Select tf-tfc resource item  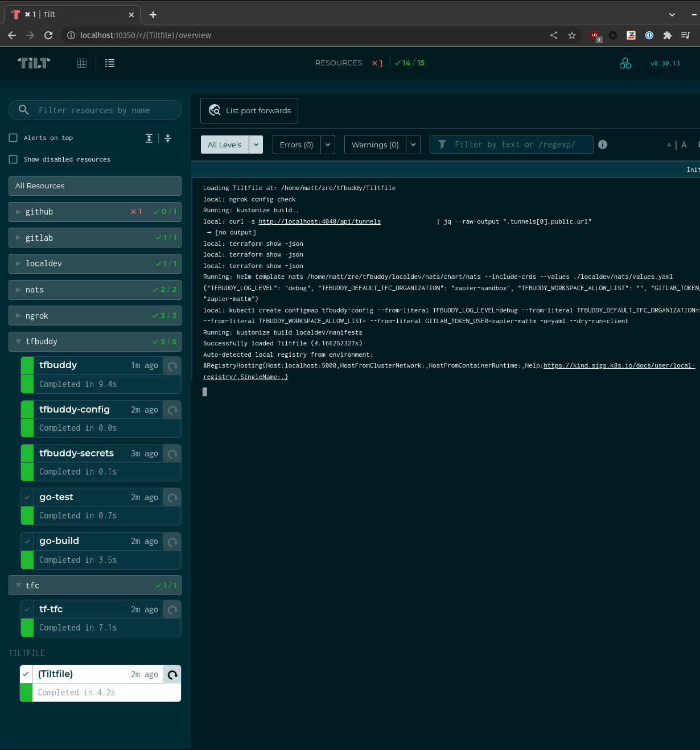[101, 619]
